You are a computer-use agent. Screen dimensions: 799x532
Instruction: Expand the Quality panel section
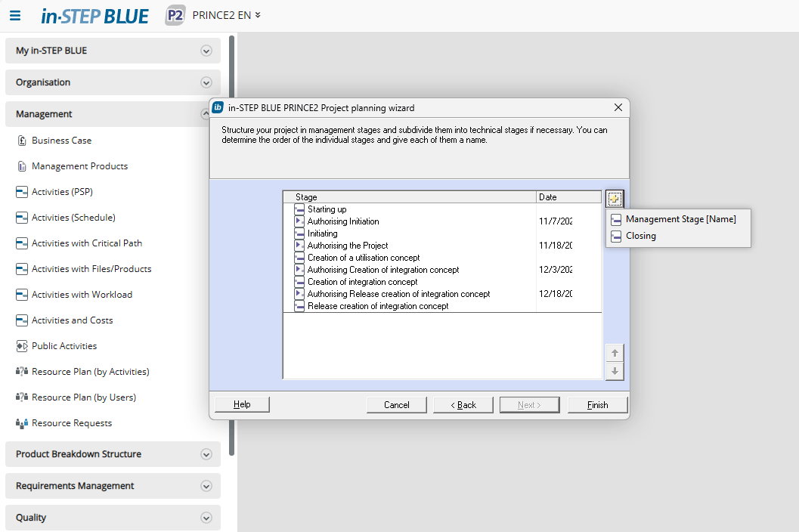(206, 518)
